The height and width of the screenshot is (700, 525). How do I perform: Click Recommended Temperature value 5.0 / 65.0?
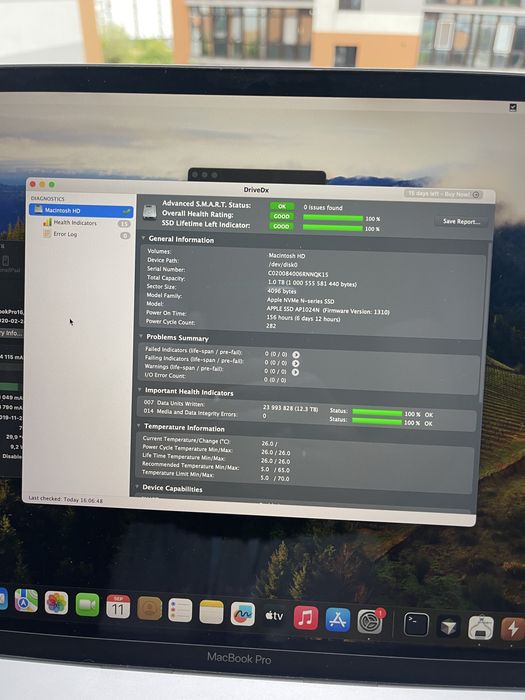[x=275, y=469]
